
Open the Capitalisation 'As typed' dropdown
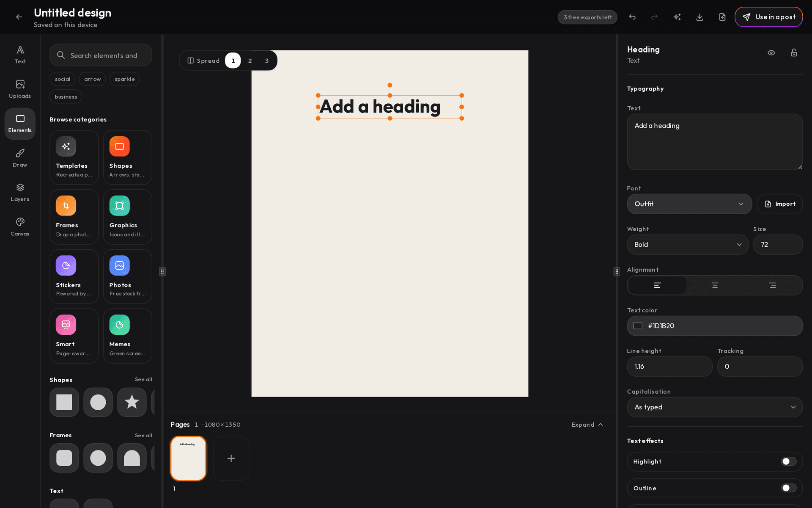pyautogui.click(x=715, y=407)
